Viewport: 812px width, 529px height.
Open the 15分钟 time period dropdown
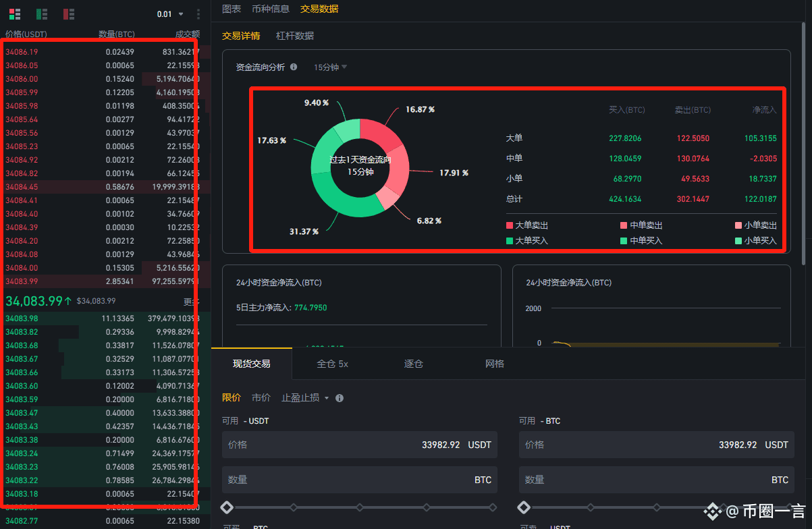point(331,67)
